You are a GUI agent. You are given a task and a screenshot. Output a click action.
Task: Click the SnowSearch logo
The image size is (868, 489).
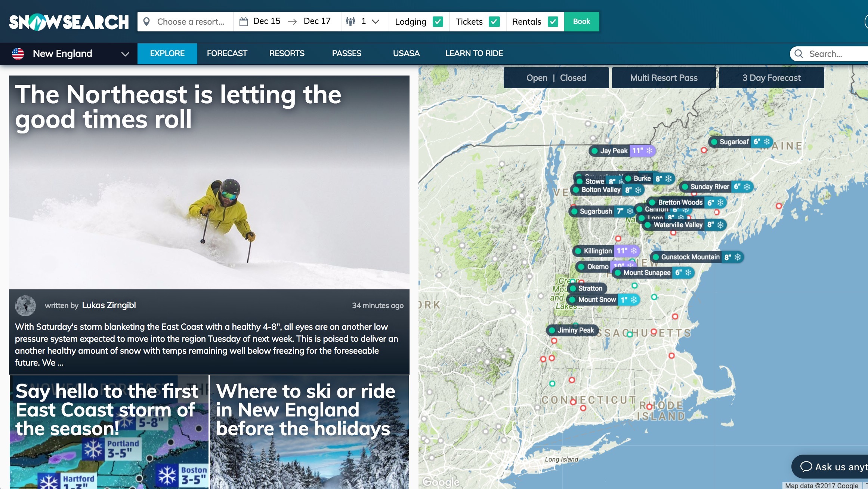[x=69, y=22]
